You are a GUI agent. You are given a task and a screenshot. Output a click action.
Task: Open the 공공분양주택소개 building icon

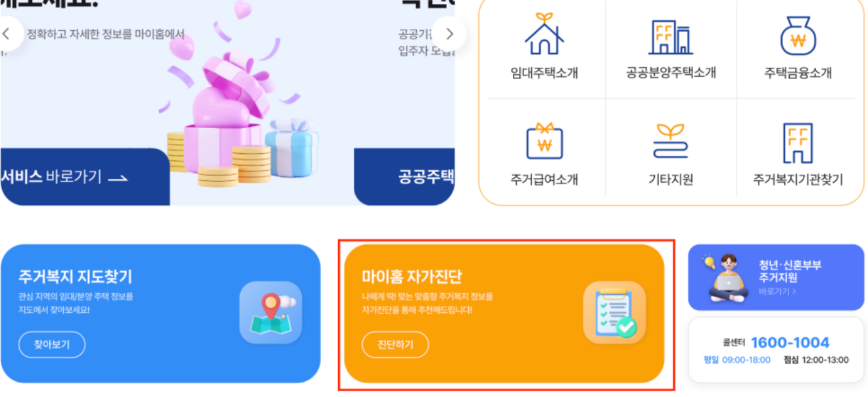(x=670, y=37)
